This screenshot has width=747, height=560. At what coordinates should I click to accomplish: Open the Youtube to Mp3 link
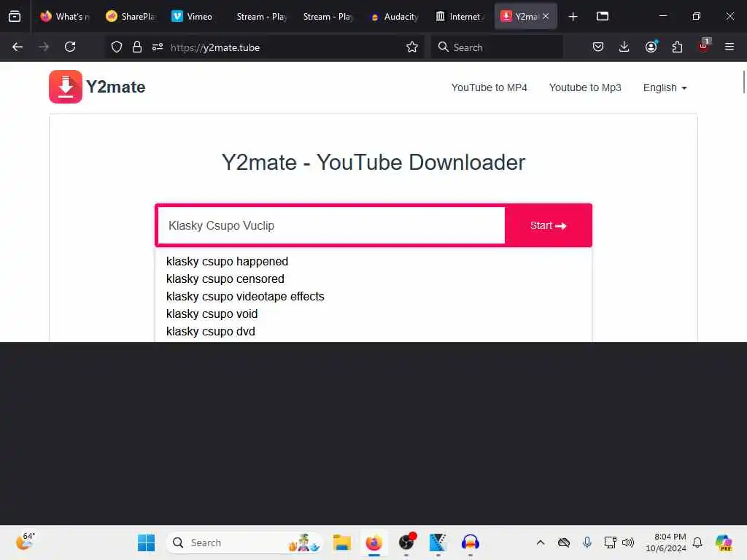585,87
